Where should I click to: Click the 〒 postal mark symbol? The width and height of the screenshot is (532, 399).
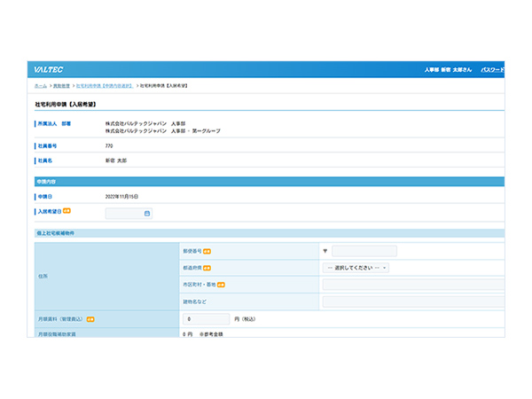point(325,251)
